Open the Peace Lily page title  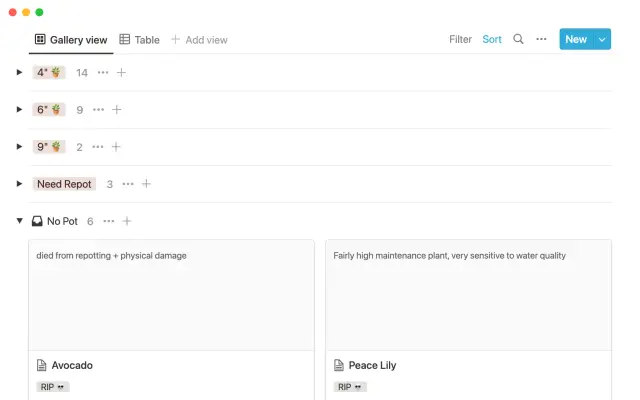point(372,365)
